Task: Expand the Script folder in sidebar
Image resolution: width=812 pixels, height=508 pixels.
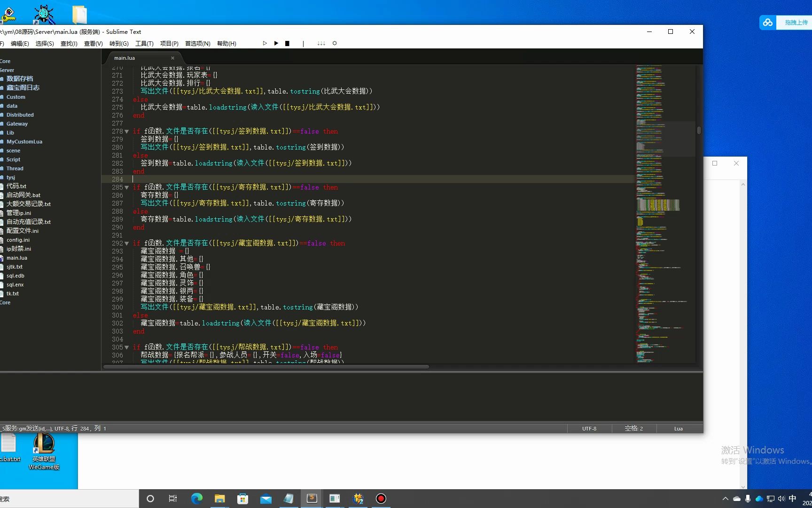Action: [13, 159]
